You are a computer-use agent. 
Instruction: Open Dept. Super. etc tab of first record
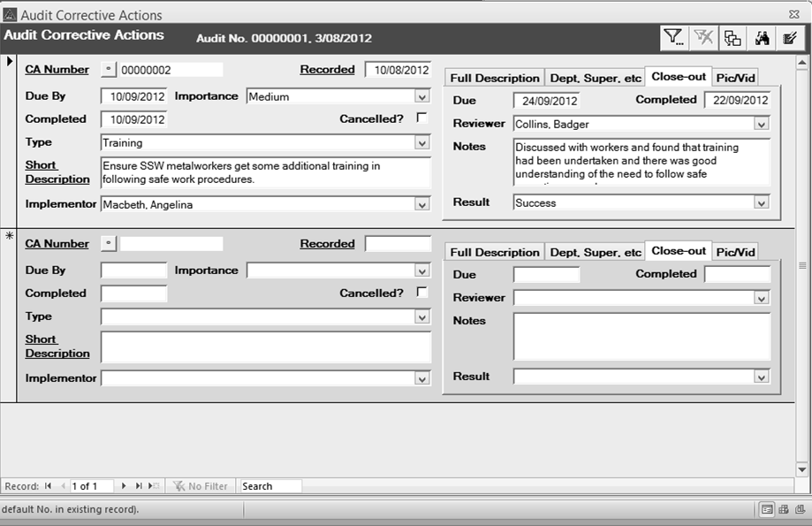pos(595,78)
